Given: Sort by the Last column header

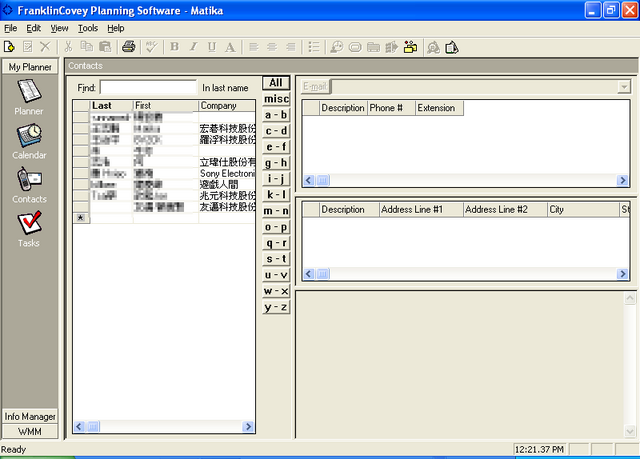Looking at the screenshot, I should 111,106.
